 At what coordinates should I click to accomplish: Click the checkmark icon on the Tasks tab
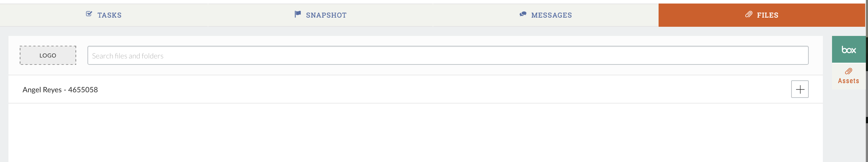point(89,14)
